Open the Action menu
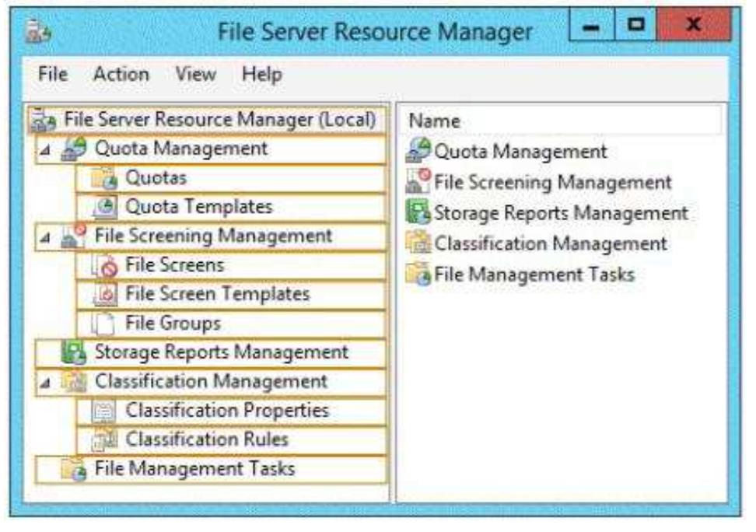Viewport: 756px width, 532px height. pyautogui.click(x=121, y=74)
